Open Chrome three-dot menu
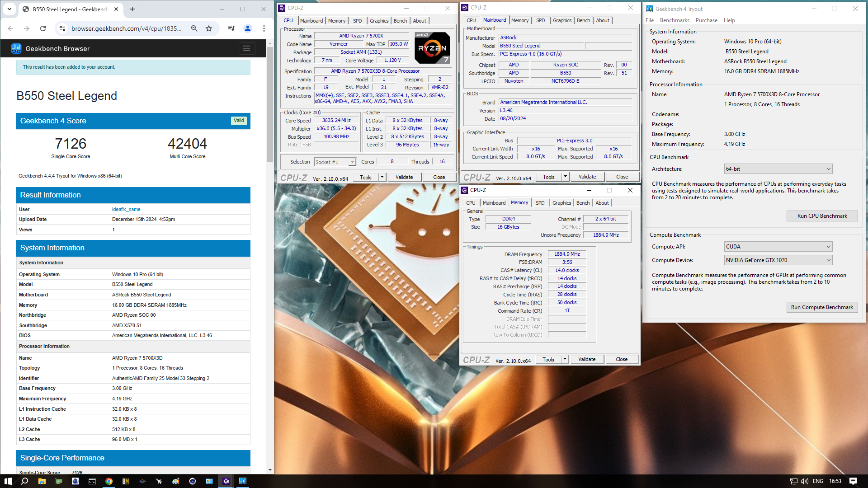The height and width of the screenshot is (488, 868). click(x=264, y=28)
